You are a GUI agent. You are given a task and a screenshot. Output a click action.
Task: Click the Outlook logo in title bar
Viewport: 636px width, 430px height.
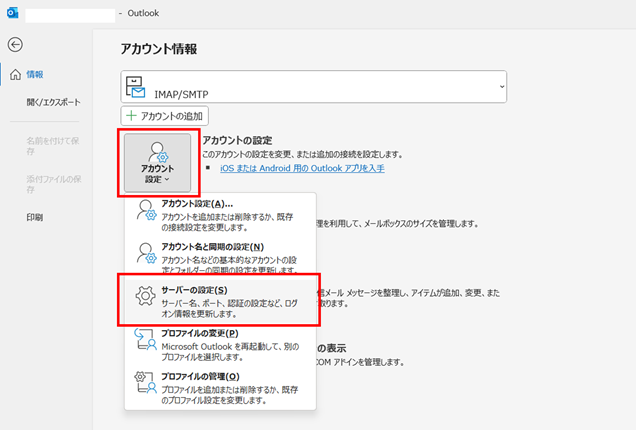click(13, 12)
